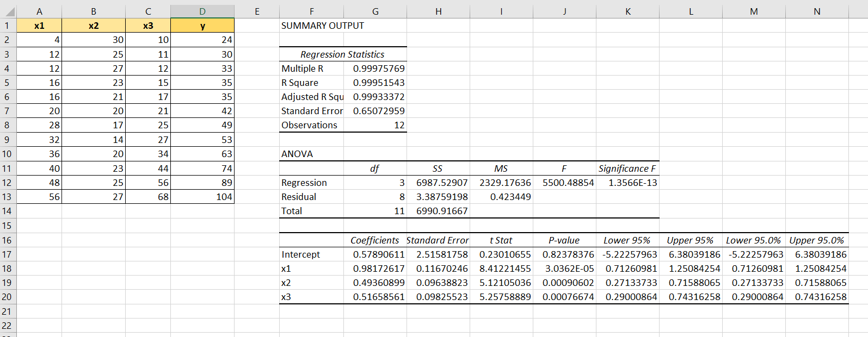Select row 13 header
This screenshot has width=868, height=337.
tap(8, 197)
